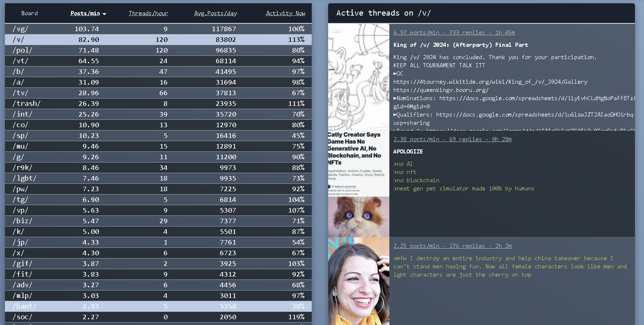
Task: Select the /tv/ board row
Action: point(158,93)
